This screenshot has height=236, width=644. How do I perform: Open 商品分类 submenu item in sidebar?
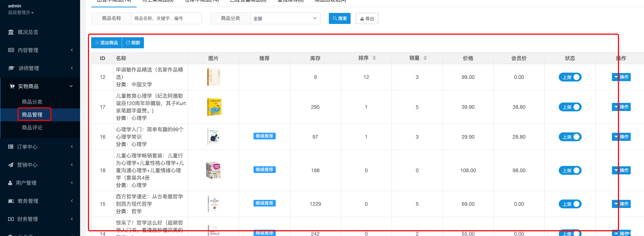click(32, 102)
